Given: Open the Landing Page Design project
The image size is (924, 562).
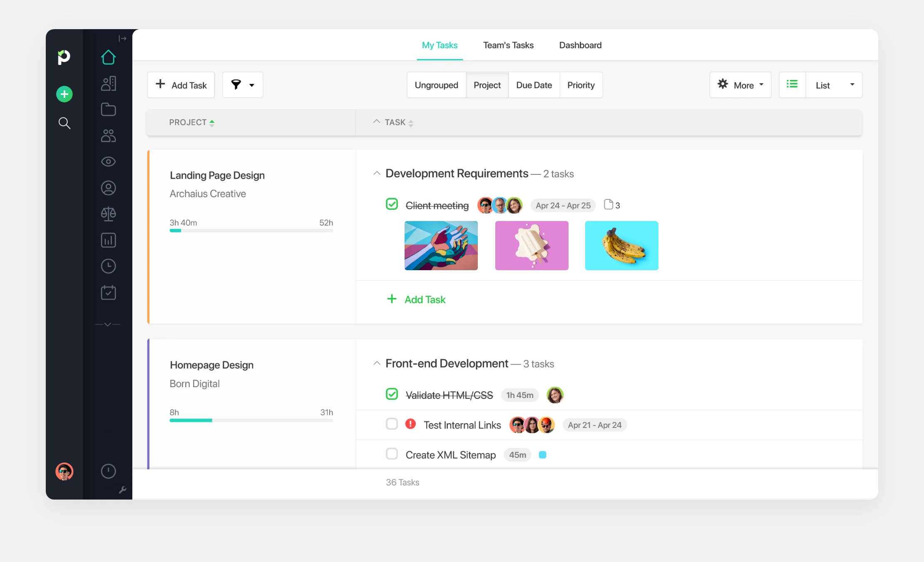Looking at the screenshot, I should click(217, 175).
